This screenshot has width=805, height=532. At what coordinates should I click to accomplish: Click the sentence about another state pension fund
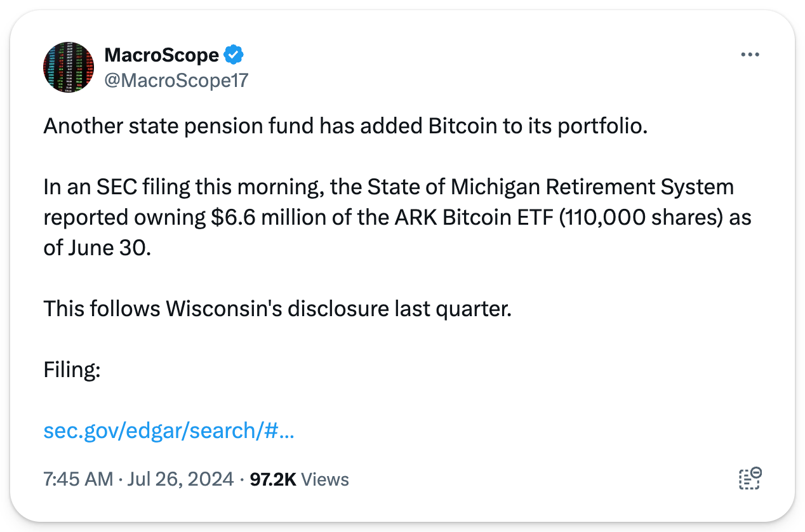click(345, 126)
